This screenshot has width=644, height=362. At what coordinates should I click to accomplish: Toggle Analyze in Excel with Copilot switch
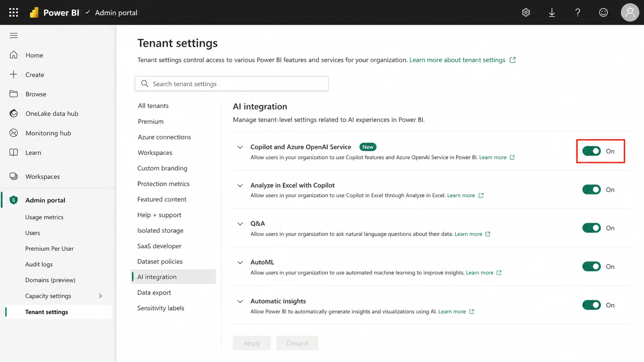[591, 190]
